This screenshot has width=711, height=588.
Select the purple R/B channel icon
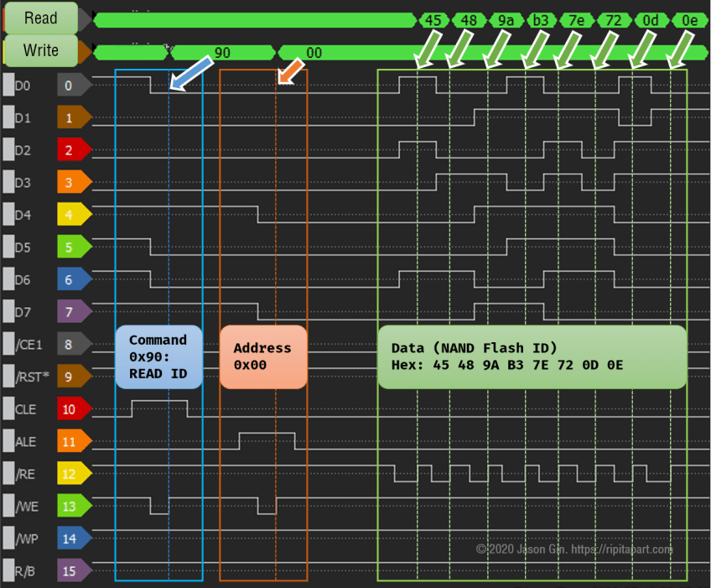(70, 571)
